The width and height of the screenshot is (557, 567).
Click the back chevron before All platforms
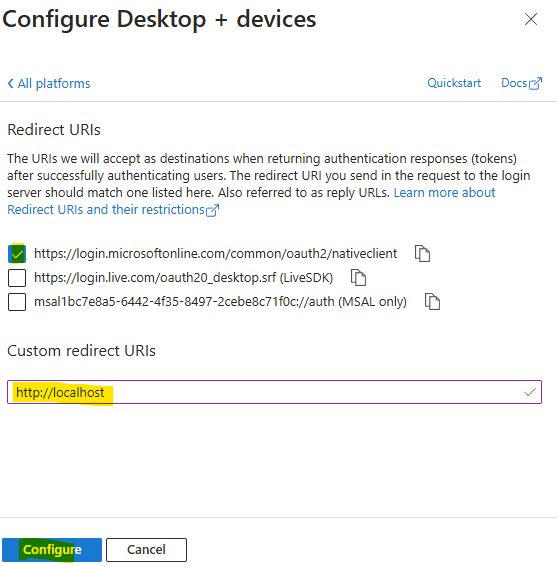(10, 84)
